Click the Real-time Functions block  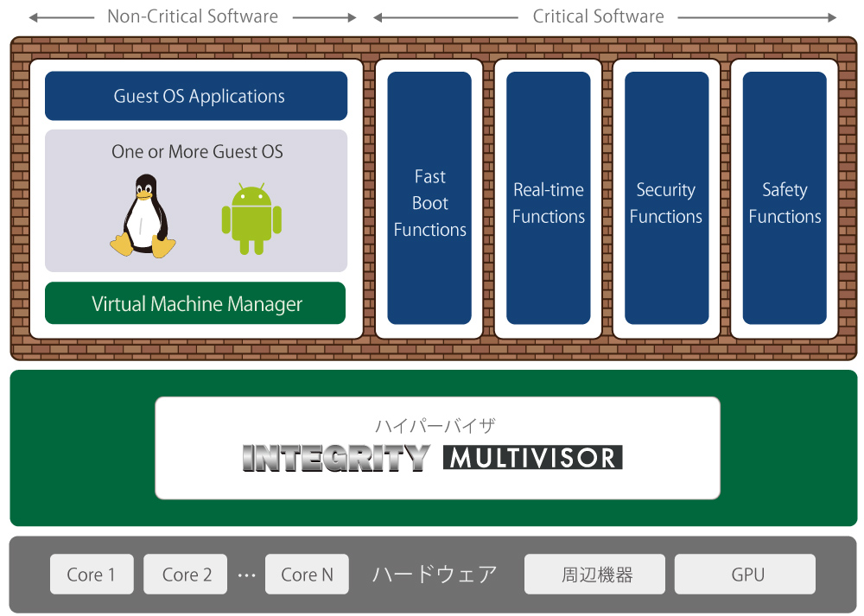[x=549, y=198]
